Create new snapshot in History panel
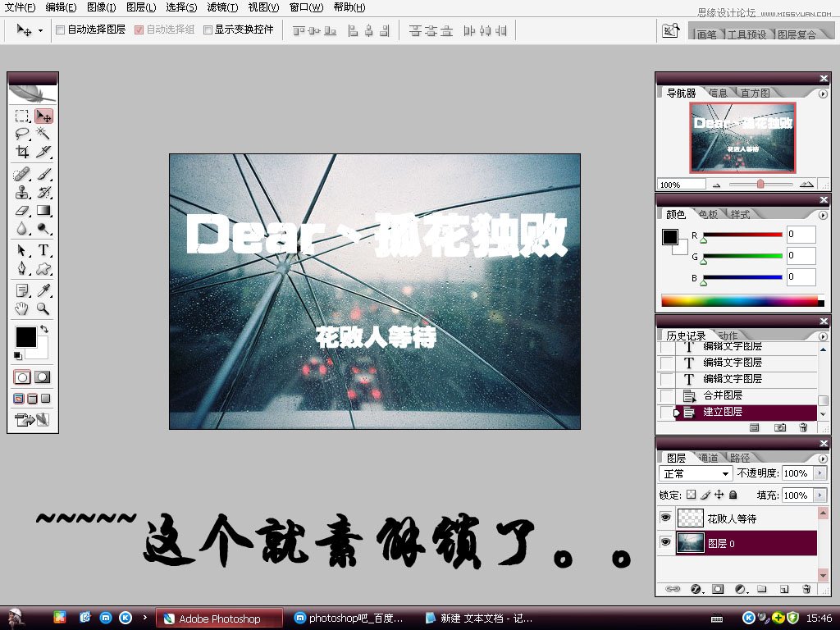This screenshot has width=840, height=630. [x=780, y=428]
